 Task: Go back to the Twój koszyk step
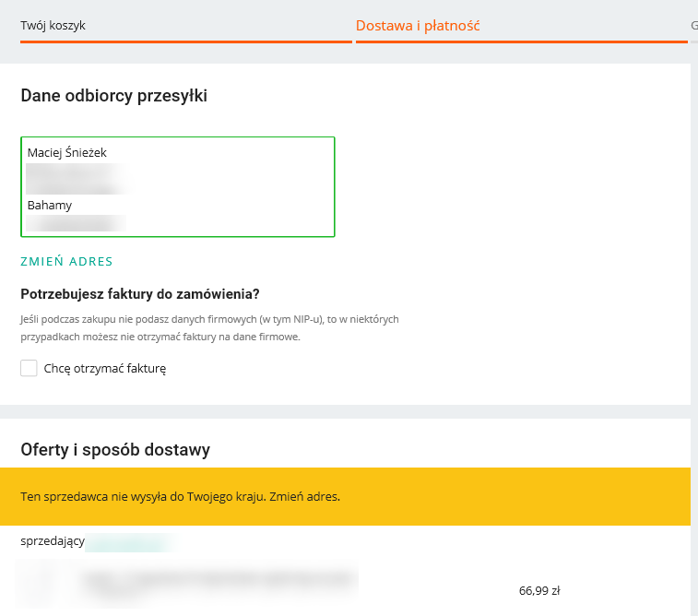[x=53, y=26]
